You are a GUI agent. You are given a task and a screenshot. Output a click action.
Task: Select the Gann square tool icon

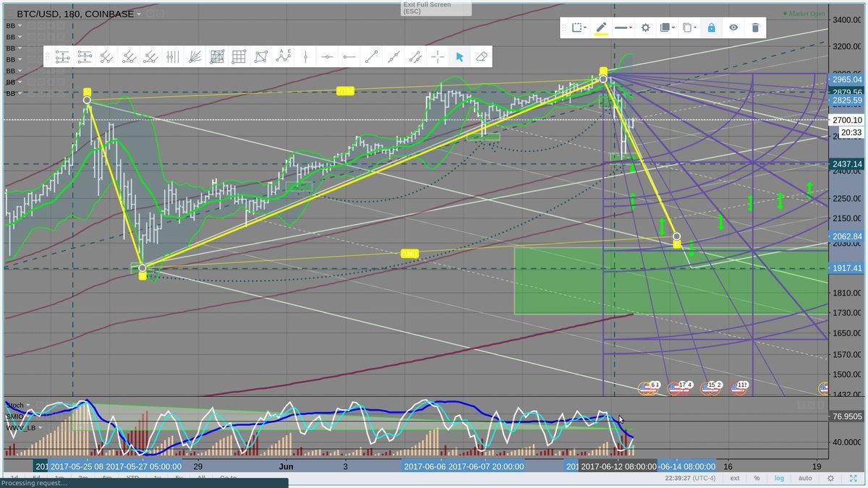[x=217, y=56]
